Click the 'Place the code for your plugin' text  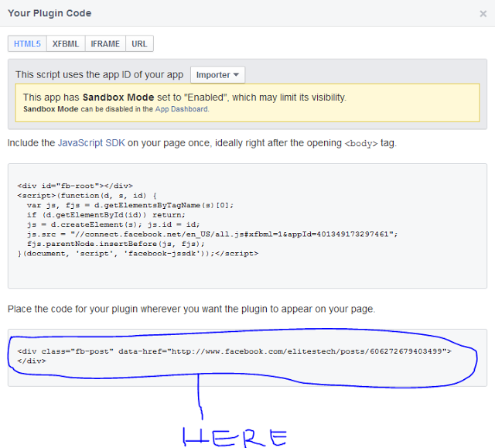tap(191, 309)
